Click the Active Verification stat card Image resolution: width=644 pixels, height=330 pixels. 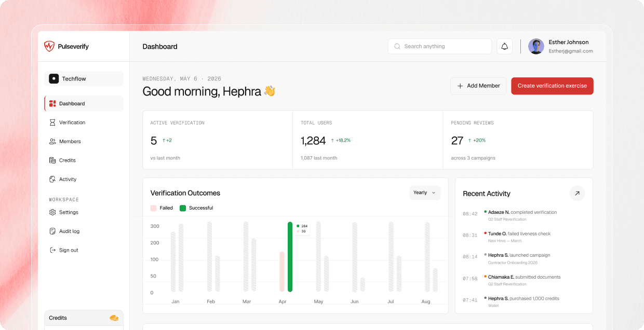pyautogui.click(x=218, y=140)
